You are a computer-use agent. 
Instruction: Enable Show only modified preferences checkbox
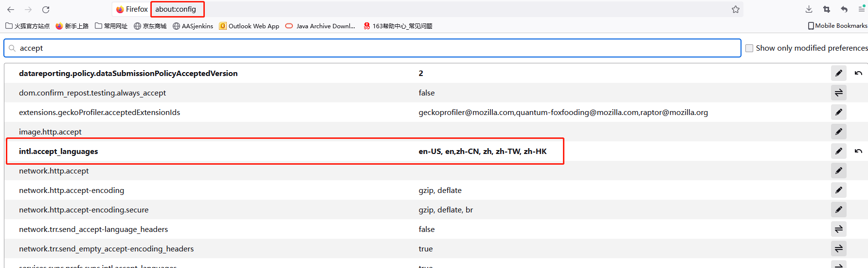[749, 48]
